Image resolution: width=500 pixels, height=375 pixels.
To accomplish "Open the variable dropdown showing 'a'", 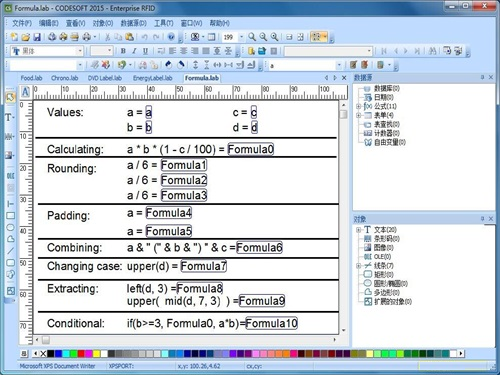I will click(339, 65).
